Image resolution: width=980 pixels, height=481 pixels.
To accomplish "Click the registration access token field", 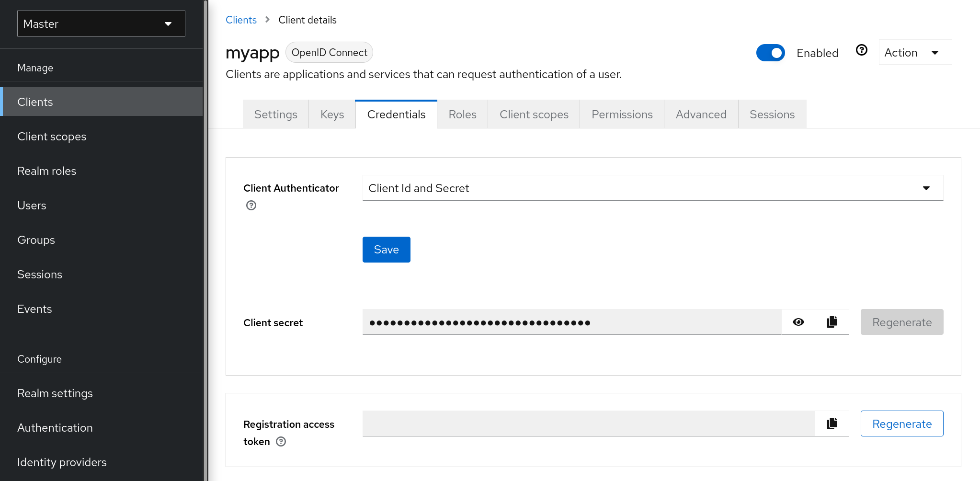I will point(575,424).
